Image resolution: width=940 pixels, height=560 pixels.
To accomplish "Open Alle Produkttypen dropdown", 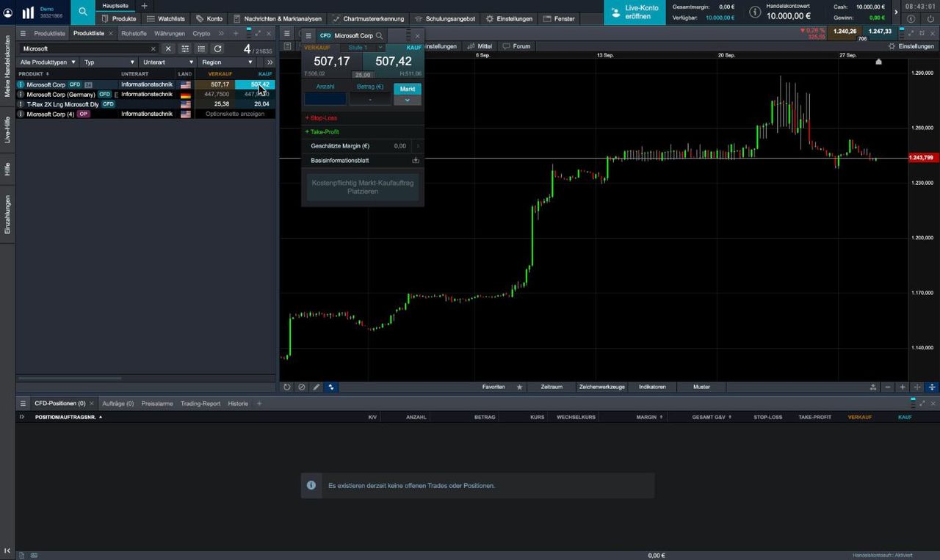I will coord(48,62).
